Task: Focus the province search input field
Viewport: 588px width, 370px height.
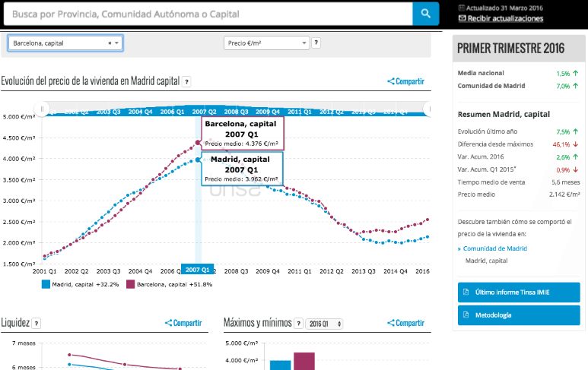Action: pos(208,14)
